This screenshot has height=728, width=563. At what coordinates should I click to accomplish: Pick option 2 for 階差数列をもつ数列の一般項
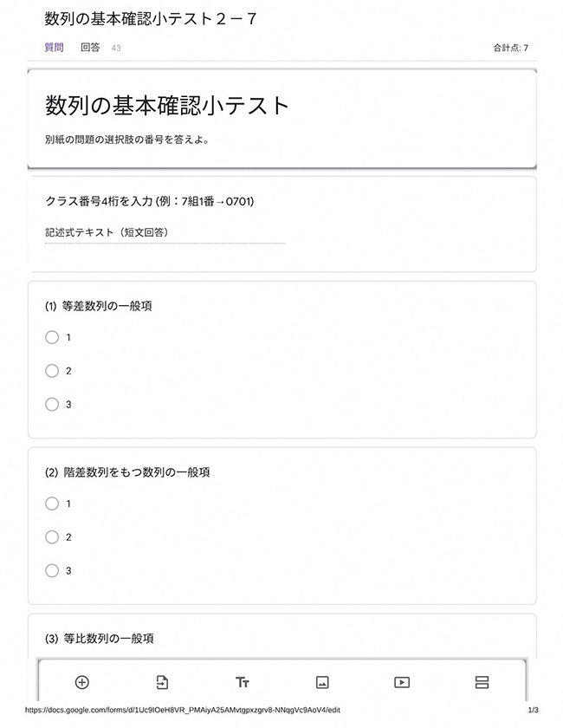(x=52, y=537)
